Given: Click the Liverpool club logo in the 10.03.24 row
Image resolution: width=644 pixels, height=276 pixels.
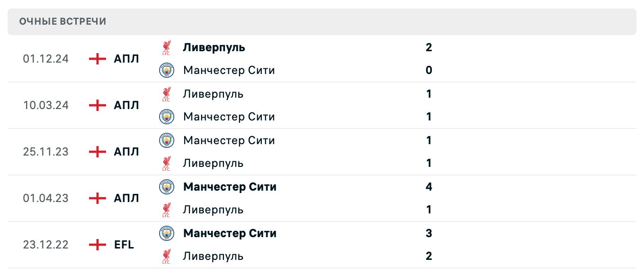Looking at the screenshot, I should [x=167, y=94].
